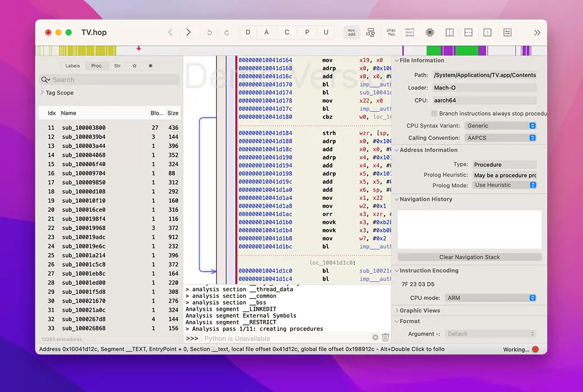
Task: Collapse the Instruction Encoding section
Action: (397, 270)
